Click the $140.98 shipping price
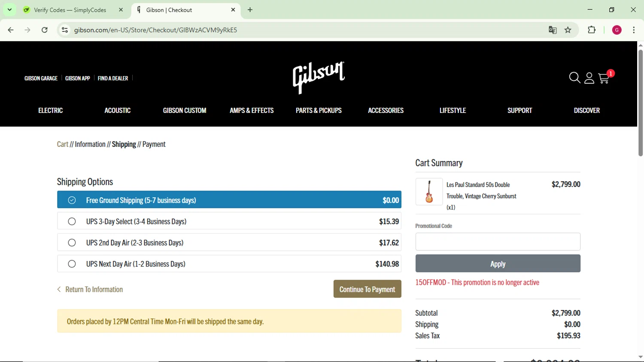This screenshot has height=362, width=644. pos(387,264)
